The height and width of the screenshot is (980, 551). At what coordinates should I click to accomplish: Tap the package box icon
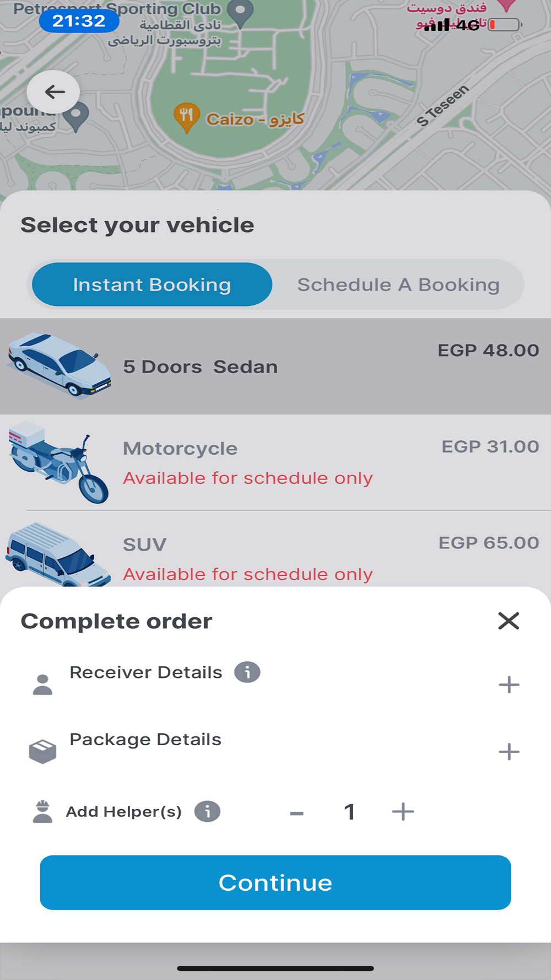[x=42, y=751]
